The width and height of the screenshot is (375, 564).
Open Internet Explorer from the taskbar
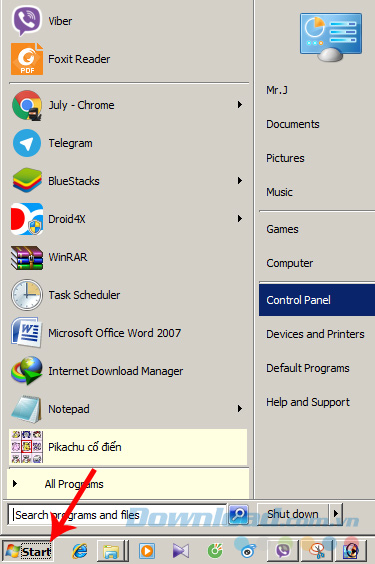tap(80, 551)
